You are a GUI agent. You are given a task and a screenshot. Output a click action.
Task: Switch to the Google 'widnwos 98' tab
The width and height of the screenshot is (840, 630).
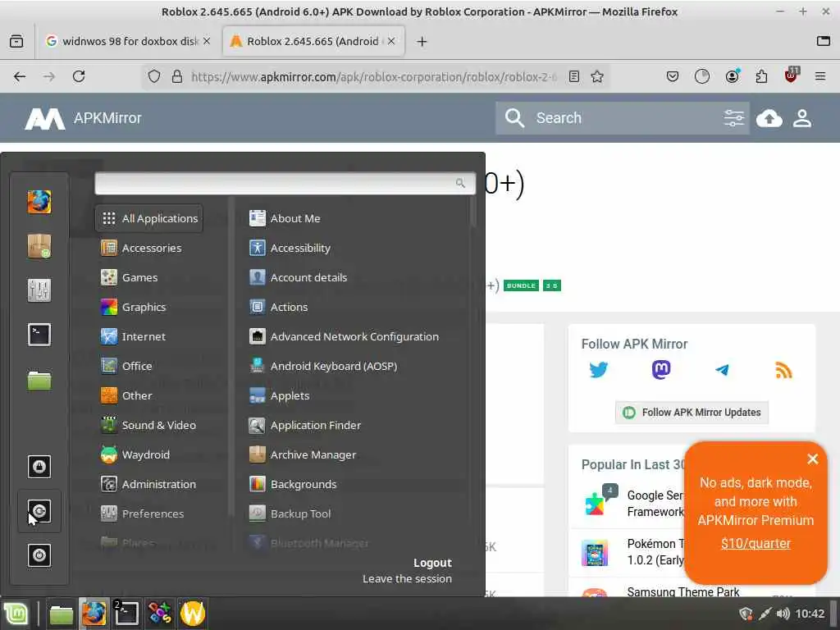pyautogui.click(x=127, y=41)
